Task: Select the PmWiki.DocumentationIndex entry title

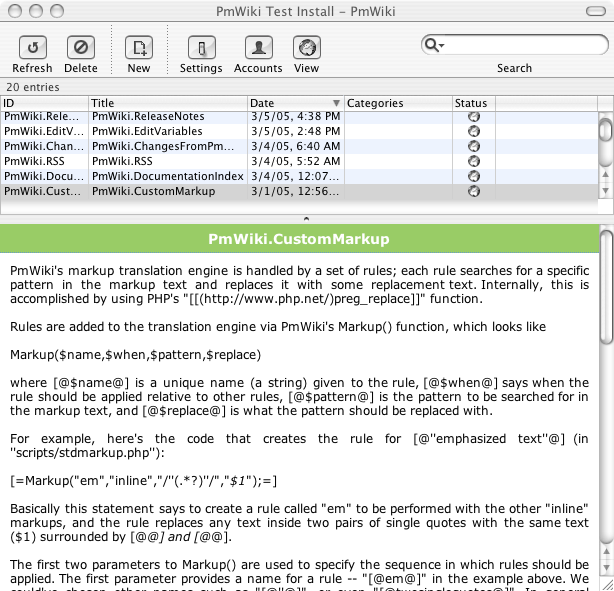Action: click(168, 176)
